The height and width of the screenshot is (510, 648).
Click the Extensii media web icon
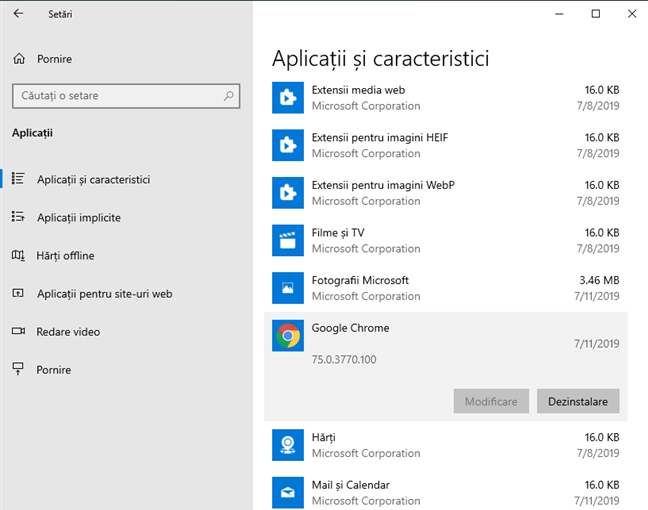click(x=288, y=97)
